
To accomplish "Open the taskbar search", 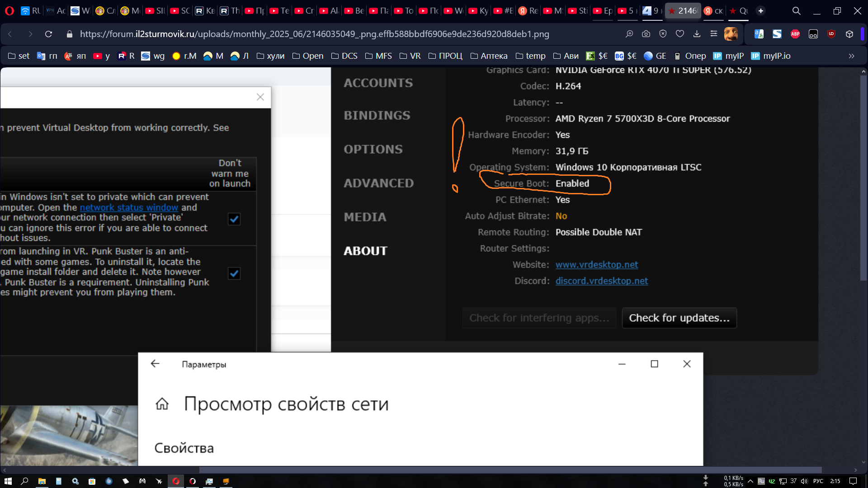I will pos(25,481).
